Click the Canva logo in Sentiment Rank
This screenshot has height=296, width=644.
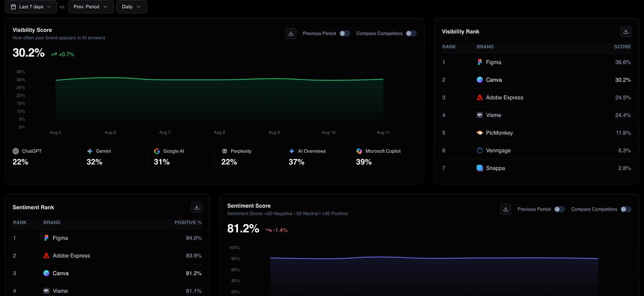tap(46, 273)
